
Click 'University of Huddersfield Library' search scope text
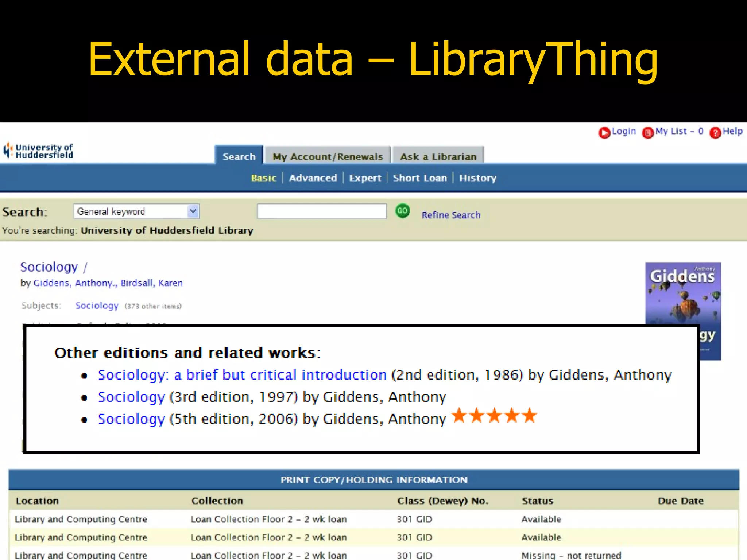coord(167,230)
